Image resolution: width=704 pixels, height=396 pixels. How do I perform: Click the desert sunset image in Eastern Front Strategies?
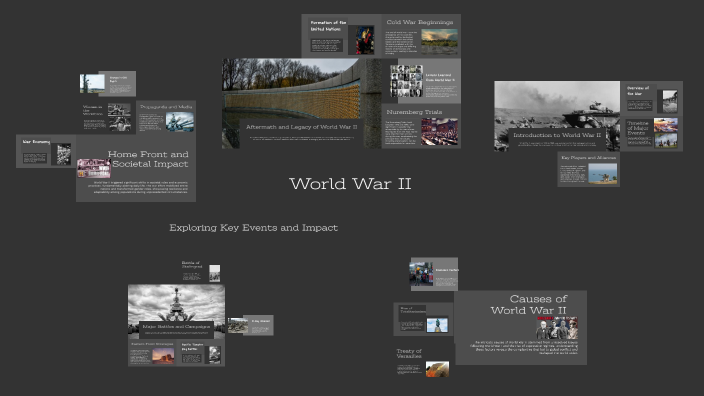tap(163, 356)
